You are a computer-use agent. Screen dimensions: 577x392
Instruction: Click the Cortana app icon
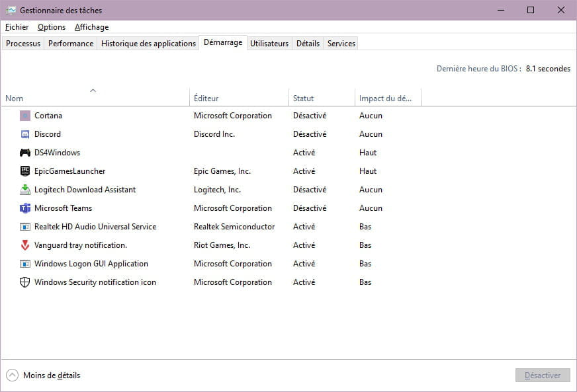(25, 116)
